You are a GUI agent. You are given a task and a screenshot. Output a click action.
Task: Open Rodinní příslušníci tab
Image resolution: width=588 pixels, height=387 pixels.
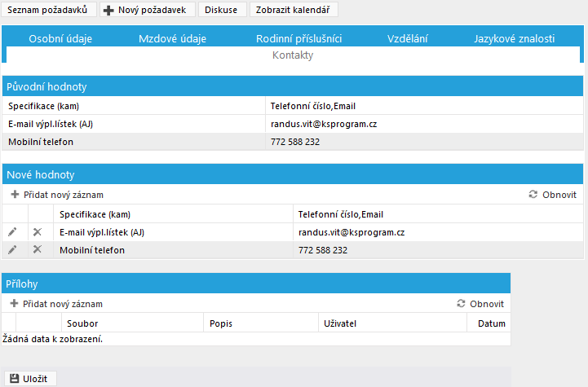point(298,38)
